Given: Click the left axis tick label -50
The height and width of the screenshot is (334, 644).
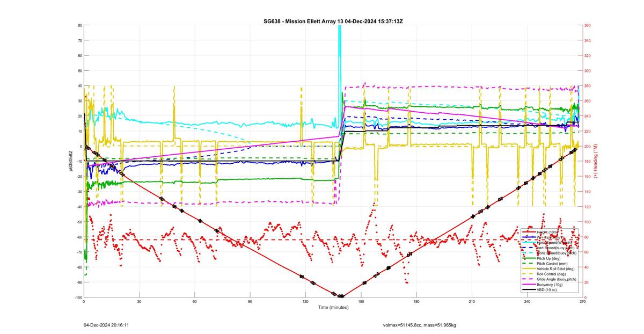Looking at the screenshot, I should pyautogui.click(x=79, y=222).
